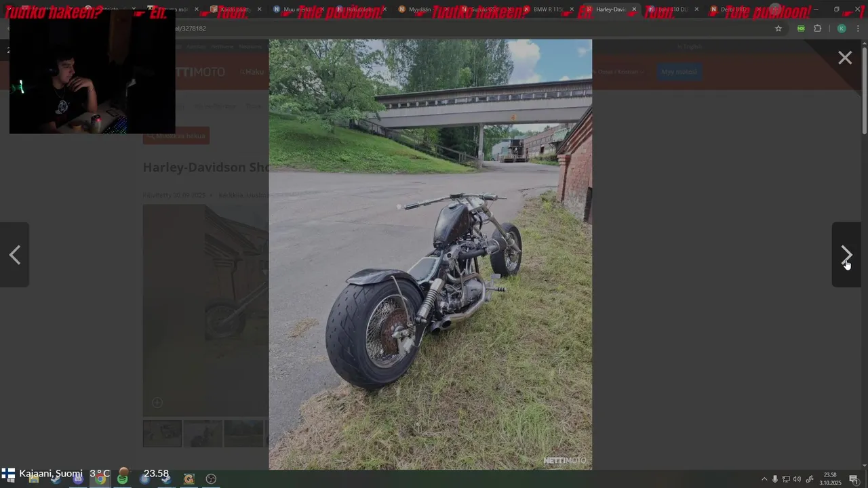Click the large Harley-Davidson motorcycle photo
This screenshot has height=488, width=868.
point(431,254)
